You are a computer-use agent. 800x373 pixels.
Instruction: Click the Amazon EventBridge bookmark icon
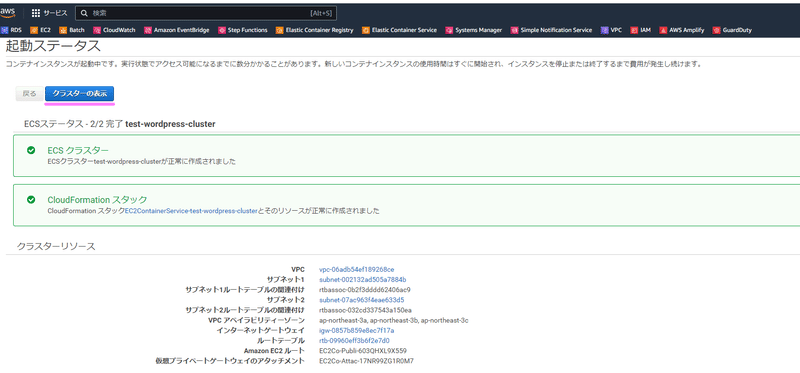click(148, 30)
